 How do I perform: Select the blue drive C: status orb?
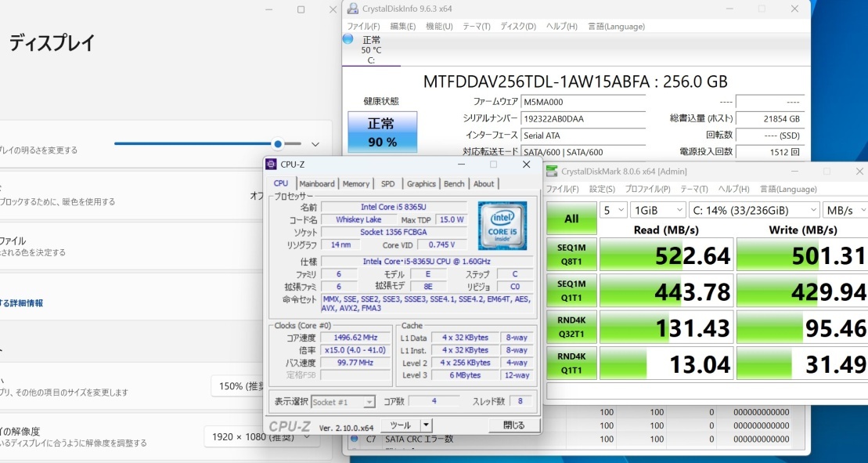348,38
